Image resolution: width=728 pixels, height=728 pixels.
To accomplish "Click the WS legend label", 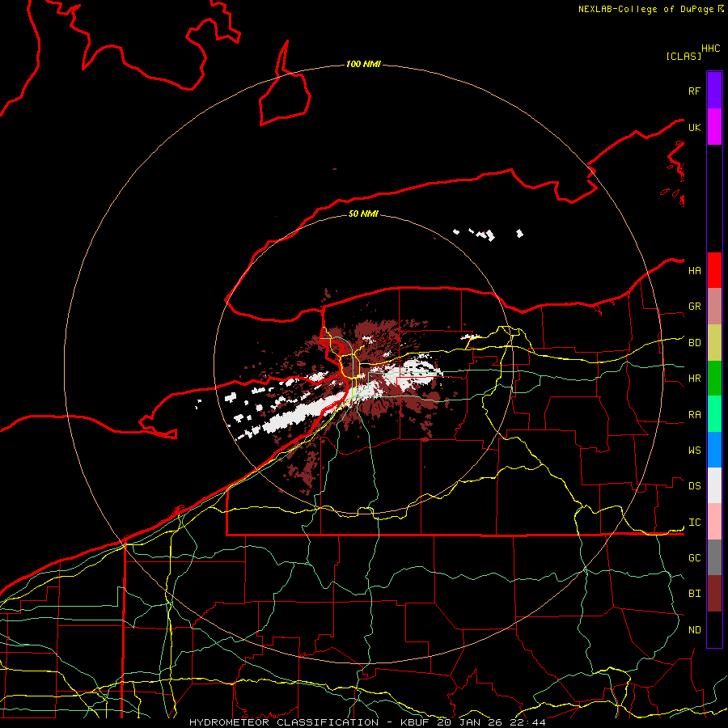I will [x=695, y=451].
